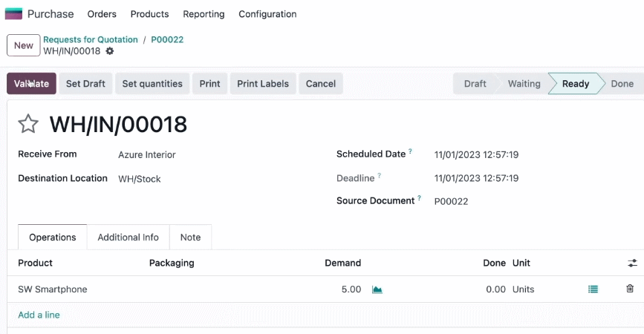Open the gear actions menu beside WH/IN/00018

110,51
